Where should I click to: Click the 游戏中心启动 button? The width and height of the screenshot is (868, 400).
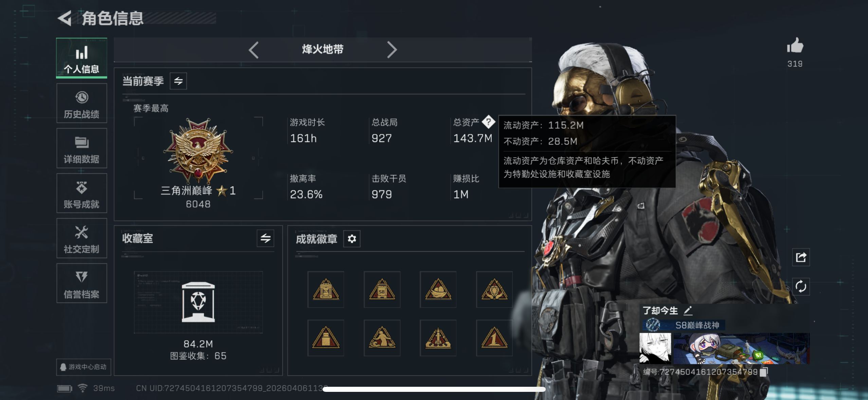coord(84,367)
